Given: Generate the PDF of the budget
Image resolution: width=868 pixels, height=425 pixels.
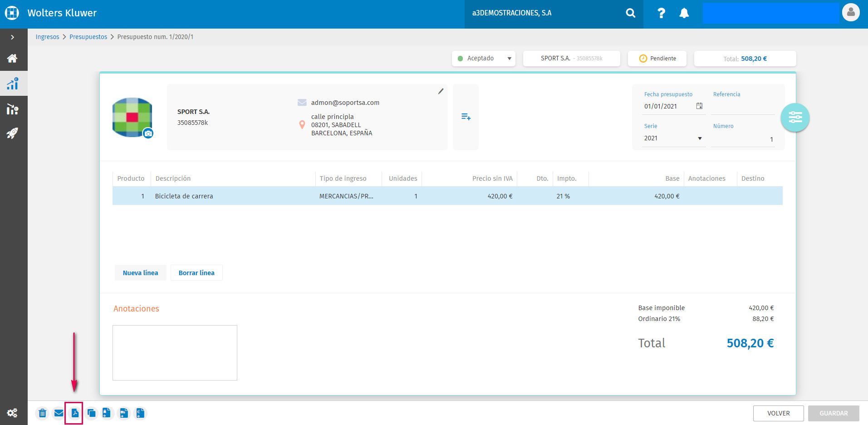Looking at the screenshot, I should pos(75,413).
